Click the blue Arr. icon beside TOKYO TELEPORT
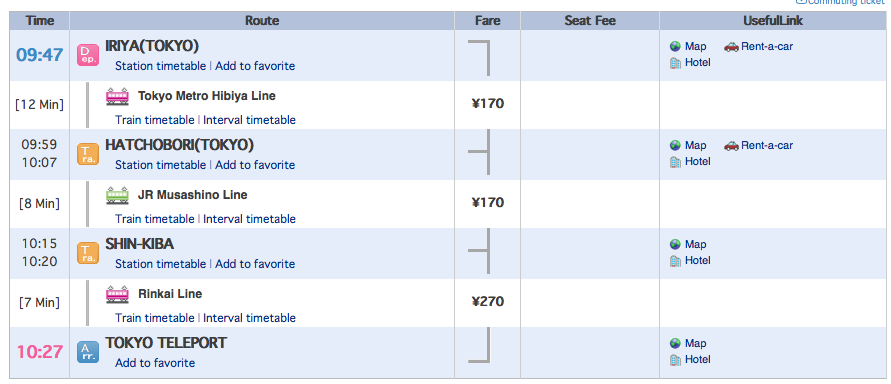Screen dimensions: 891x384 pos(88,352)
